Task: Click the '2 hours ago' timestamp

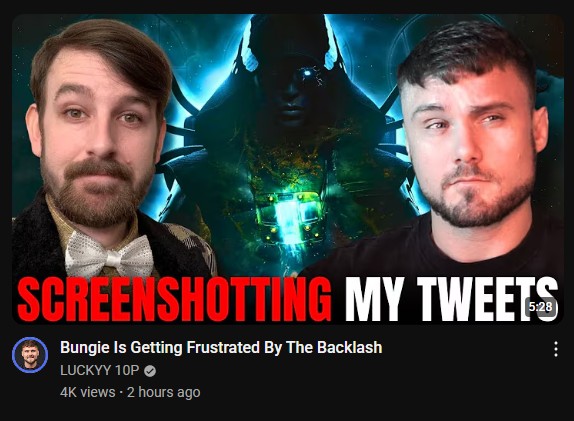Action: point(164,392)
